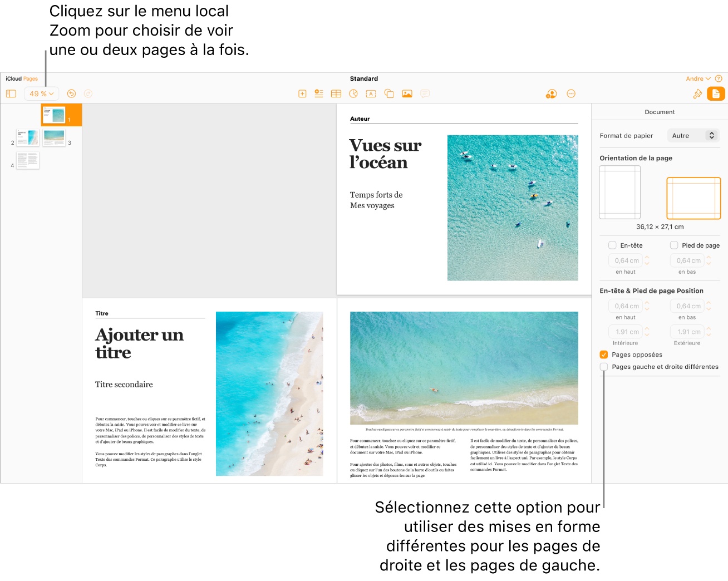This screenshot has height=581, width=728.
Task: Enable the En-tête checkbox
Action: (x=611, y=245)
